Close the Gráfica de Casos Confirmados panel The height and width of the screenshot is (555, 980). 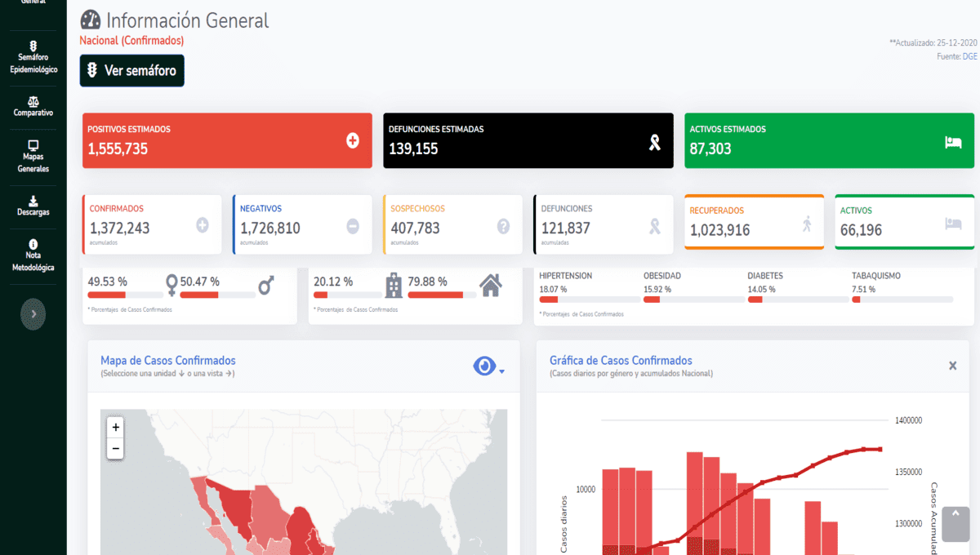[x=952, y=366]
